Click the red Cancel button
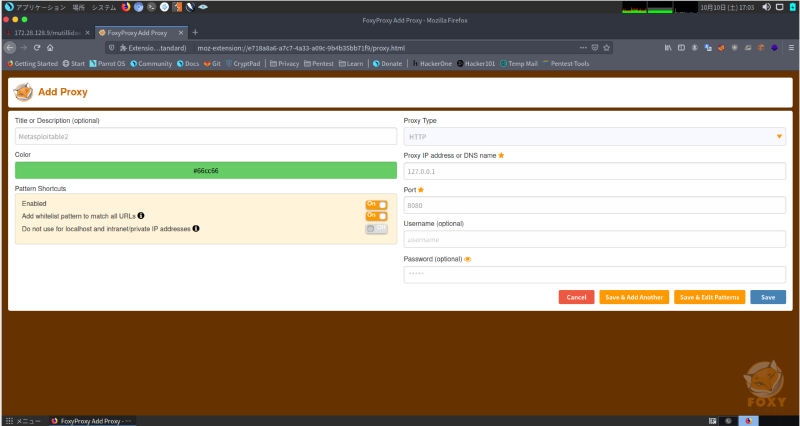This screenshot has width=800, height=426. pos(576,297)
